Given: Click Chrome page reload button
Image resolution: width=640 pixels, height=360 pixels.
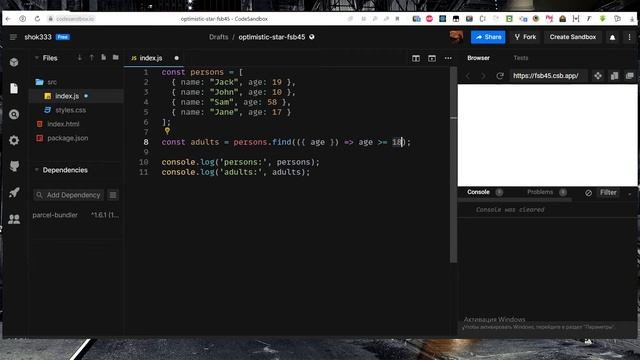Looking at the screenshot, I should pyautogui.click(x=37, y=19).
